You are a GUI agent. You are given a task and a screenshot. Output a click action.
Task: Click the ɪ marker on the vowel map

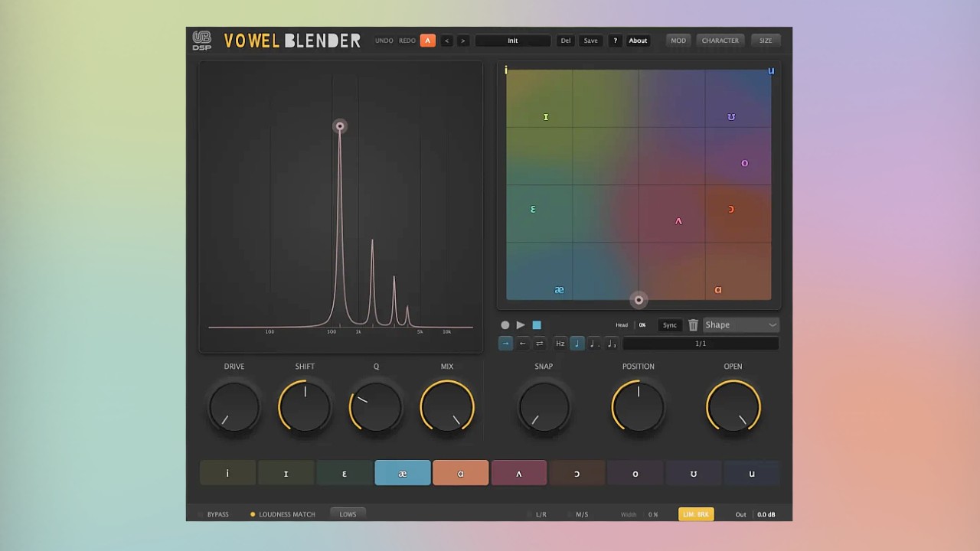546,117
